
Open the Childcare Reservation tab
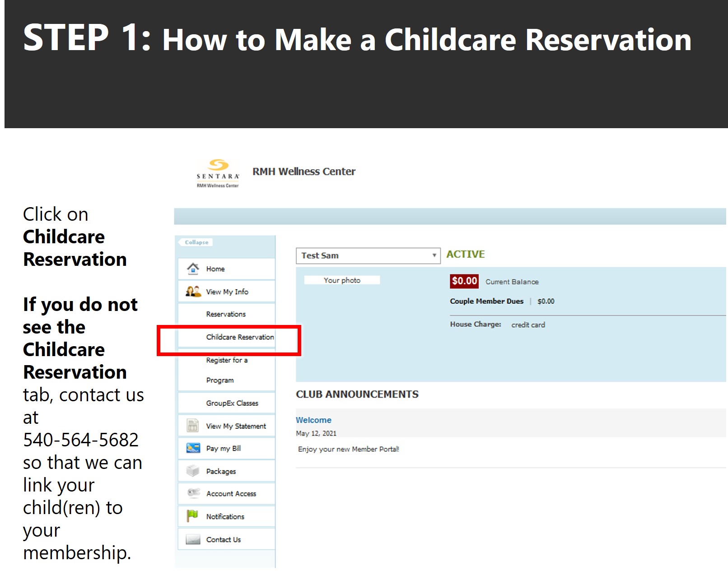240,337
